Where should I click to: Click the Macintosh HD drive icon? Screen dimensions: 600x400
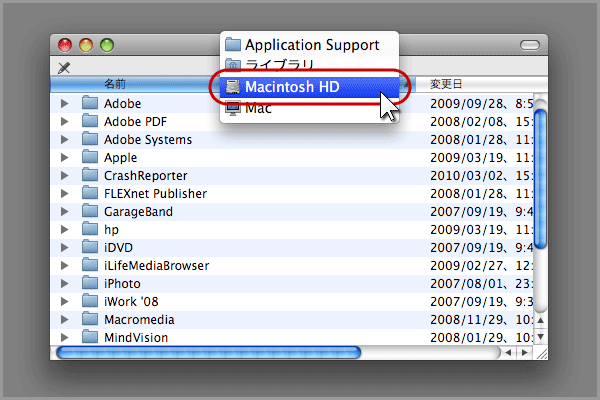click(233, 87)
